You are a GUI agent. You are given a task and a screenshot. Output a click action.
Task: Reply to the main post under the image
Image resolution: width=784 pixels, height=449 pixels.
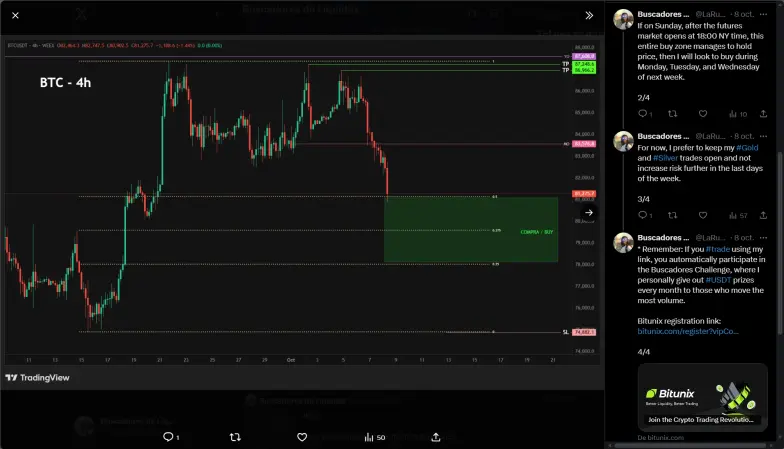tap(171, 437)
